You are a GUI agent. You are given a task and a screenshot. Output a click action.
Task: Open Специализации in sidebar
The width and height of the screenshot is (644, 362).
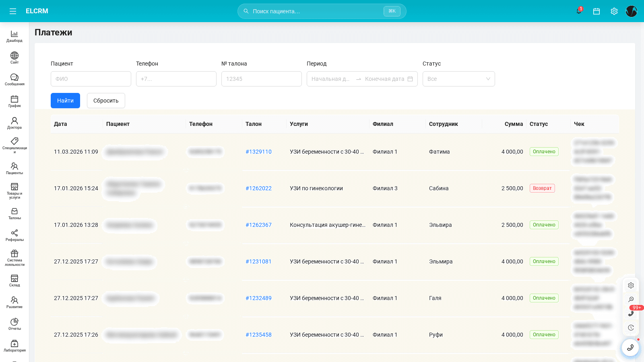14,145
